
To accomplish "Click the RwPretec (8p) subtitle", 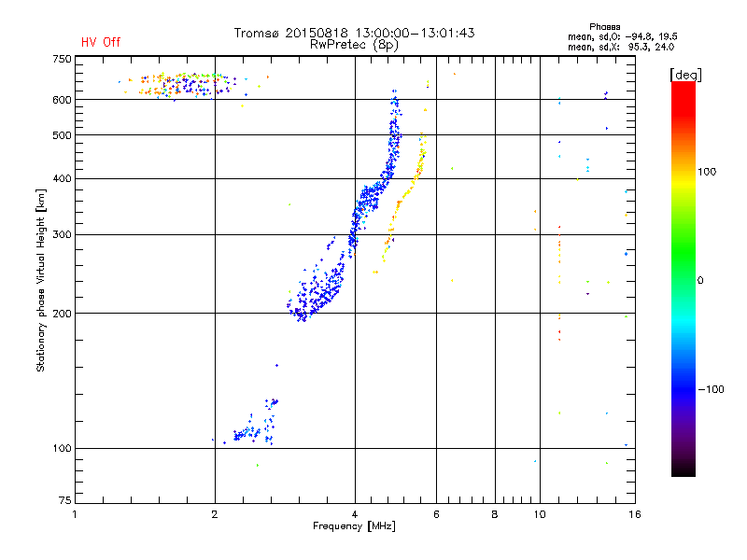I will (x=354, y=45).
